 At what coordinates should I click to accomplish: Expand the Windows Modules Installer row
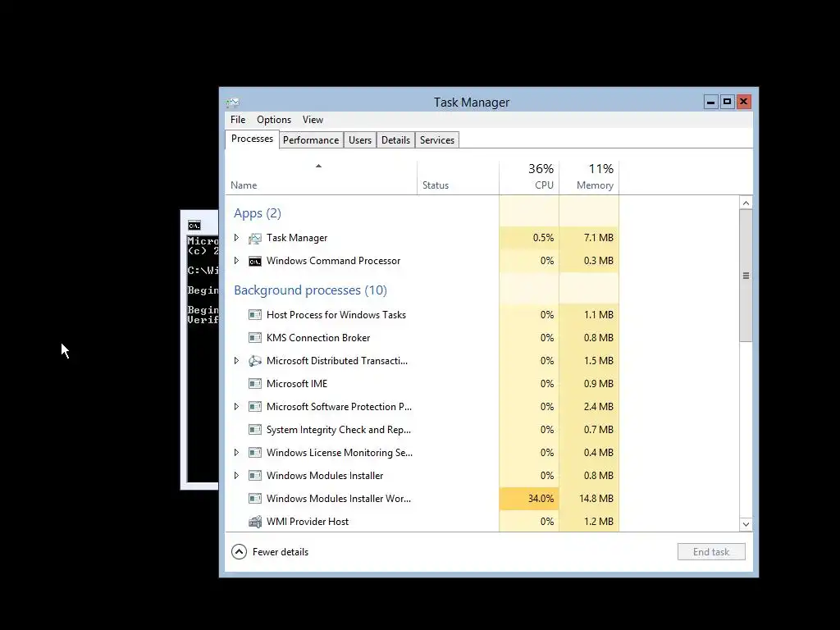pyautogui.click(x=236, y=476)
